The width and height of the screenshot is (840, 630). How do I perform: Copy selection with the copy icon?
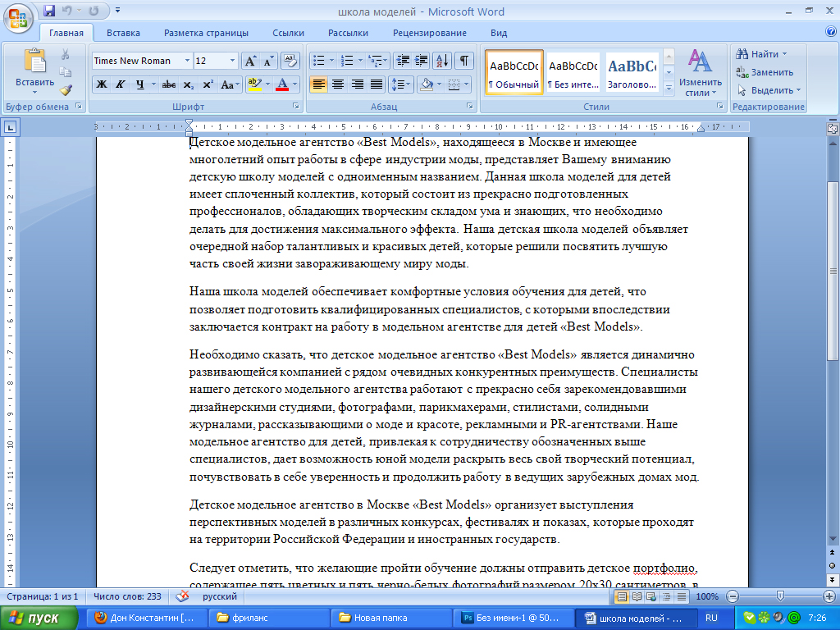click(x=66, y=72)
